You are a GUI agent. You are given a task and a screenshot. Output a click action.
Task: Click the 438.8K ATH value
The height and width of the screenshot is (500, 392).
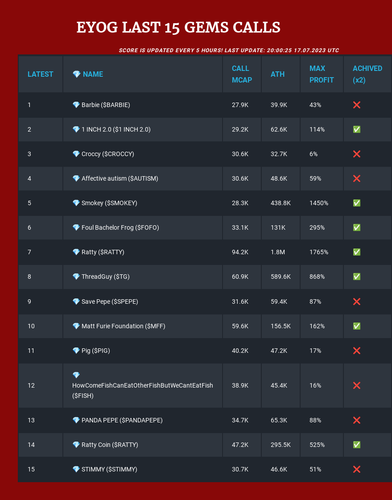click(x=281, y=203)
